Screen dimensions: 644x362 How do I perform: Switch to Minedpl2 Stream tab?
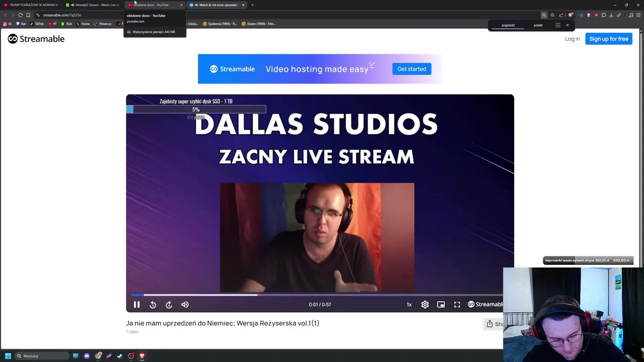[x=93, y=5]
